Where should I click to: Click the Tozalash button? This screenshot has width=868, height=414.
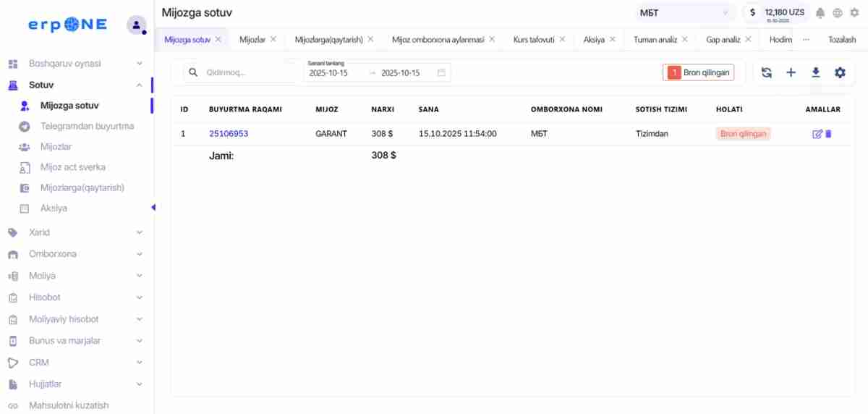click(x=842, y=40)
